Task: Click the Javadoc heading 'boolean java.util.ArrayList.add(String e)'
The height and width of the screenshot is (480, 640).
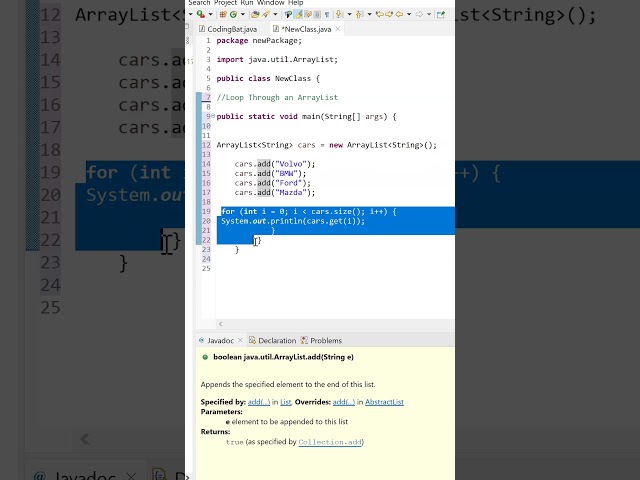Action: click(283, 357)
